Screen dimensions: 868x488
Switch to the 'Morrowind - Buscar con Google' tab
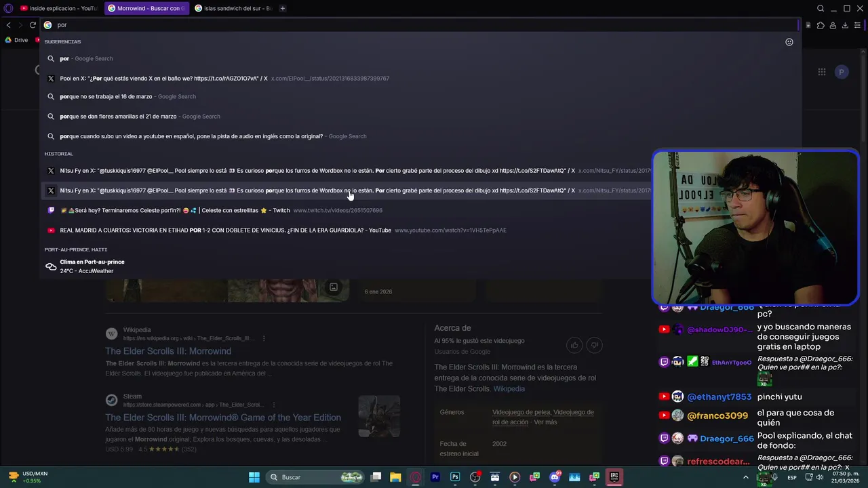point(146,8)
